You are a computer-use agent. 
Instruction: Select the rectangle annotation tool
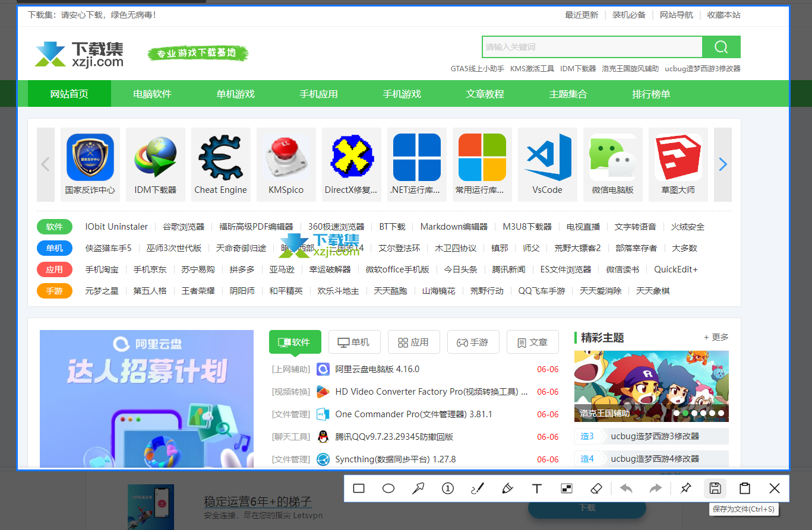(x=359, y=488)
